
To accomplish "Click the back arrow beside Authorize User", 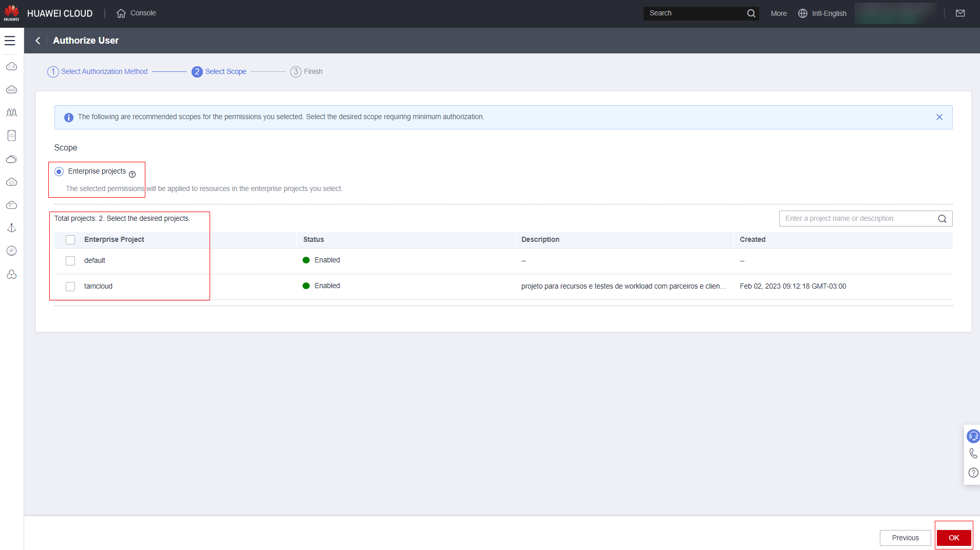I will (37, 41).
